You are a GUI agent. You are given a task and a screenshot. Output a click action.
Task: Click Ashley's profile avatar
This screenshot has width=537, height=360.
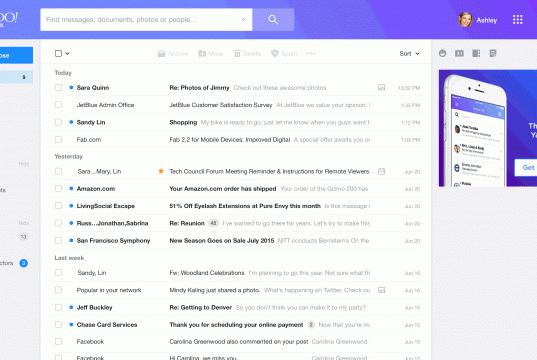pos(465,20)
